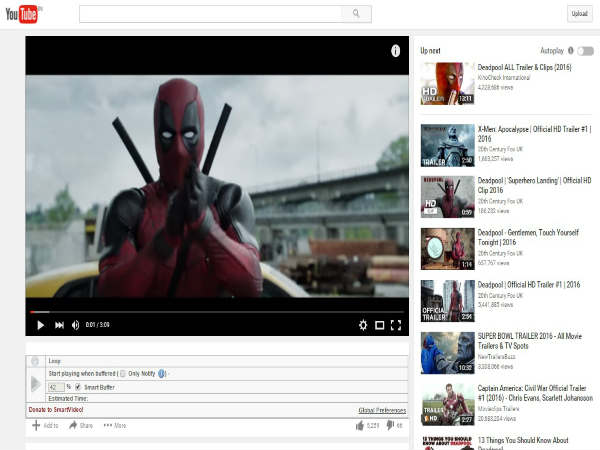Mute the video volume
600x450 pixels.
click(75, 325)
